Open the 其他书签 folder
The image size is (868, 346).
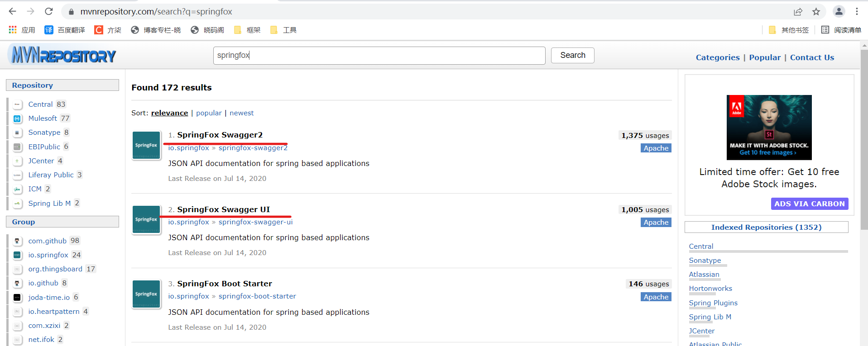click(789, 30)
